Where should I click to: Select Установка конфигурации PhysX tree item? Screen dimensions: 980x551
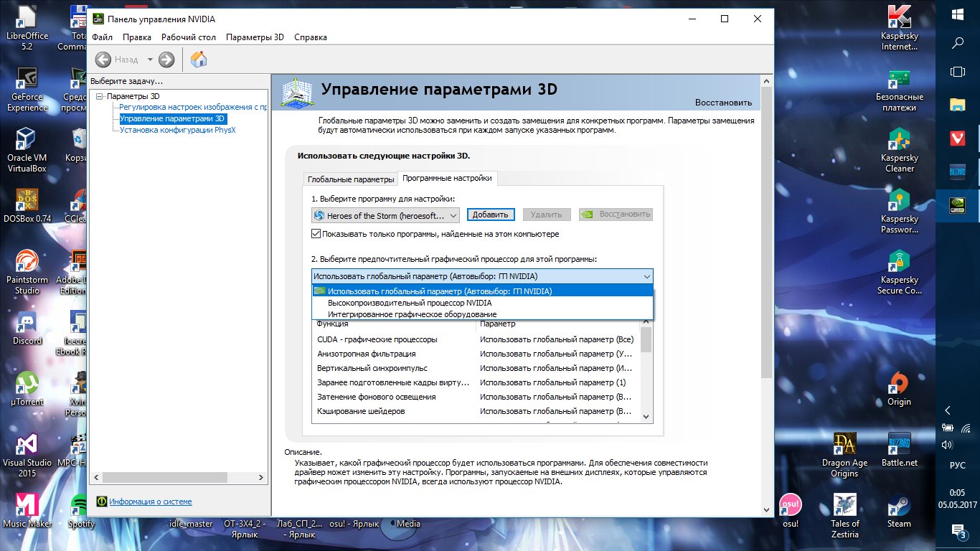(x=177, y=130)
